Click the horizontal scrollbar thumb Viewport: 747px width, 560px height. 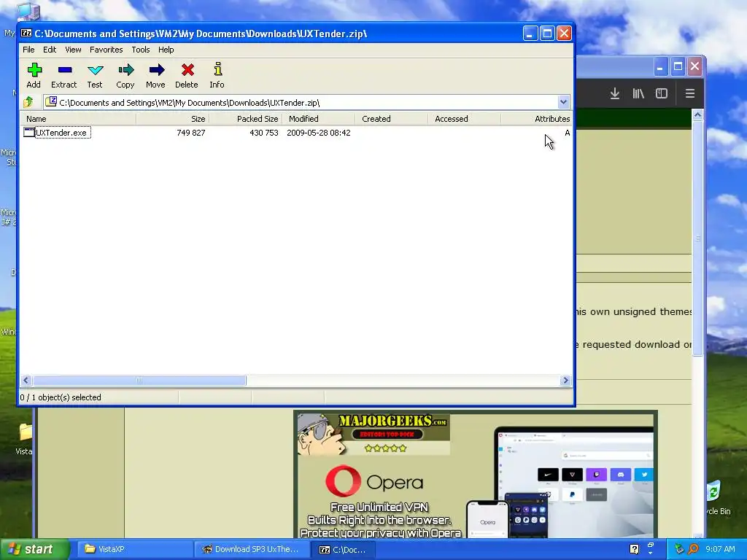click(139, 380)
